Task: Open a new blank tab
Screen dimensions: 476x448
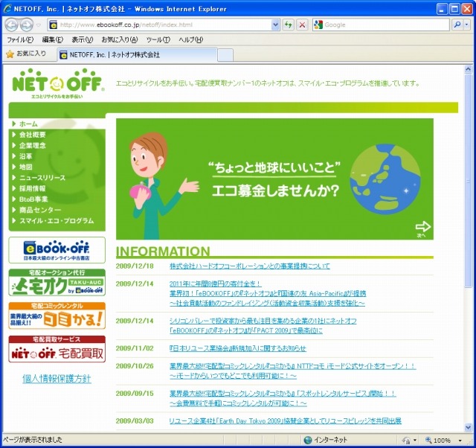Action: (225, 55)
